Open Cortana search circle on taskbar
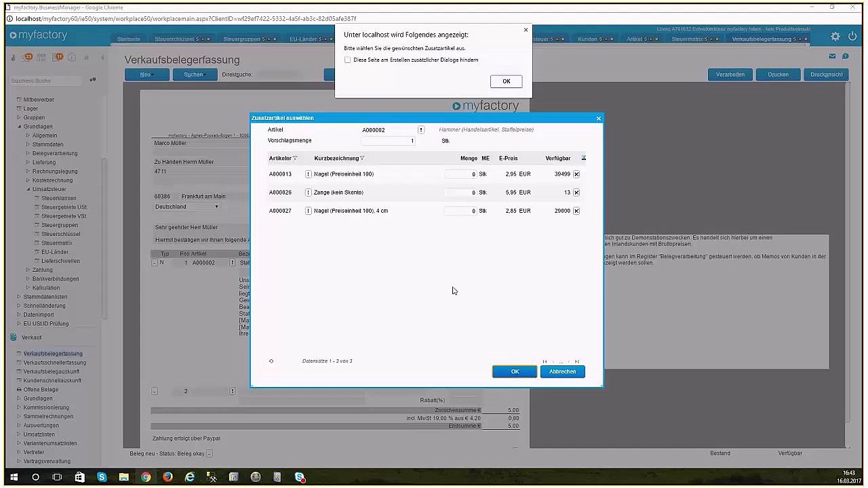 tap(35, 477)
